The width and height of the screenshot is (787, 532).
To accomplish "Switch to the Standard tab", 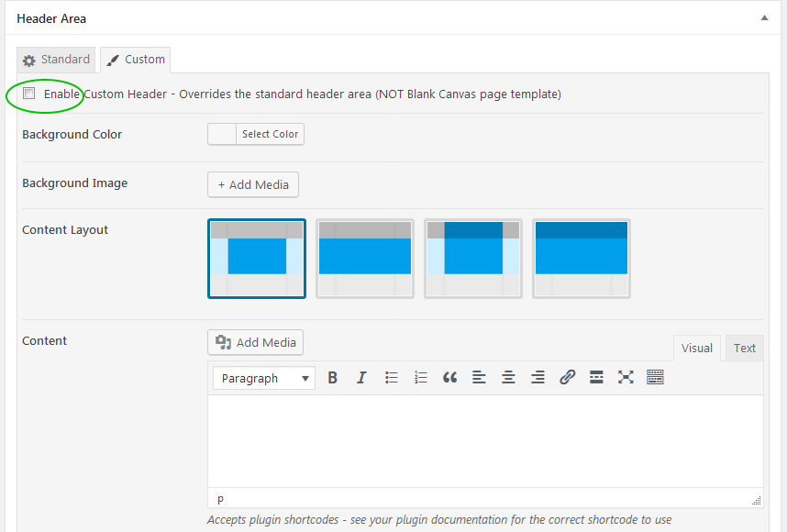I will (56, 59).
